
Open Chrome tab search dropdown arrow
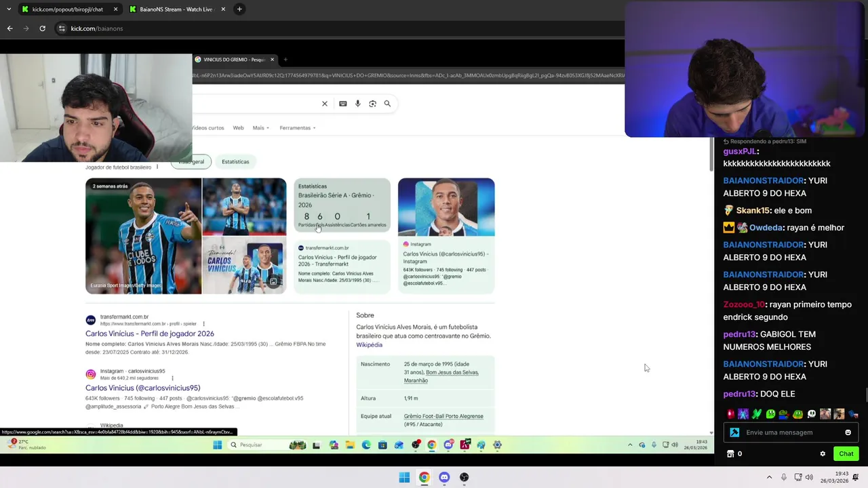tap(8, 9)
